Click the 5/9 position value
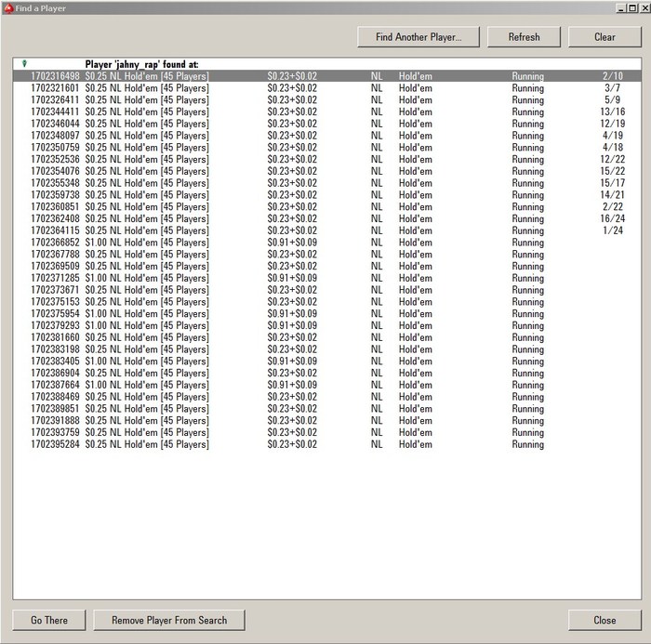The width and height of the screenshot is (651, 644). pos(612,99)
